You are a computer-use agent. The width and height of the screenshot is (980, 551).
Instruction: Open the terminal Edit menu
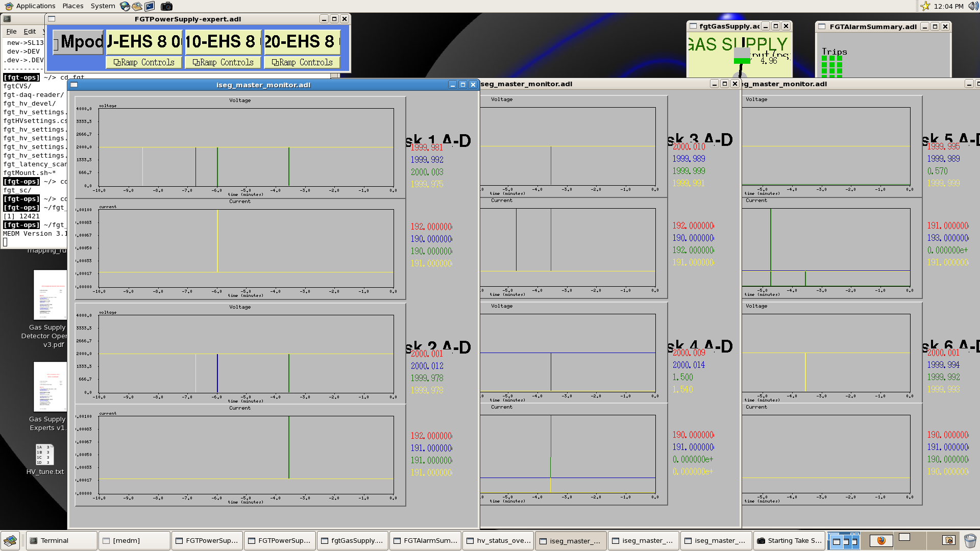pos(30,32)
